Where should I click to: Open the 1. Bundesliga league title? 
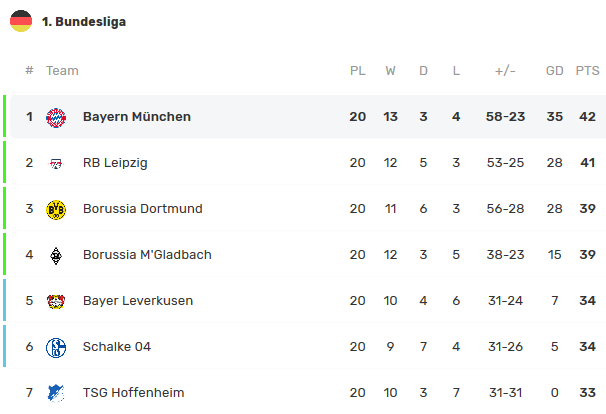click(84, 21)
